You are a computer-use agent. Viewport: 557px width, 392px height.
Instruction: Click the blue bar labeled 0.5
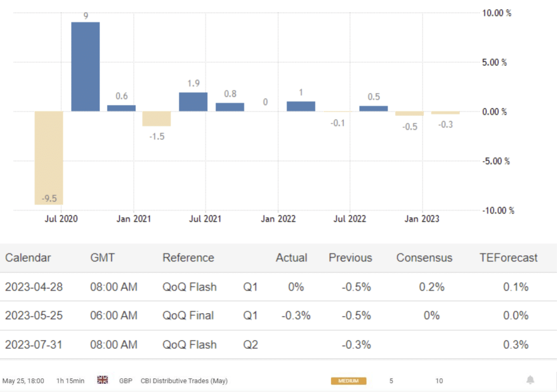point(373,109)
